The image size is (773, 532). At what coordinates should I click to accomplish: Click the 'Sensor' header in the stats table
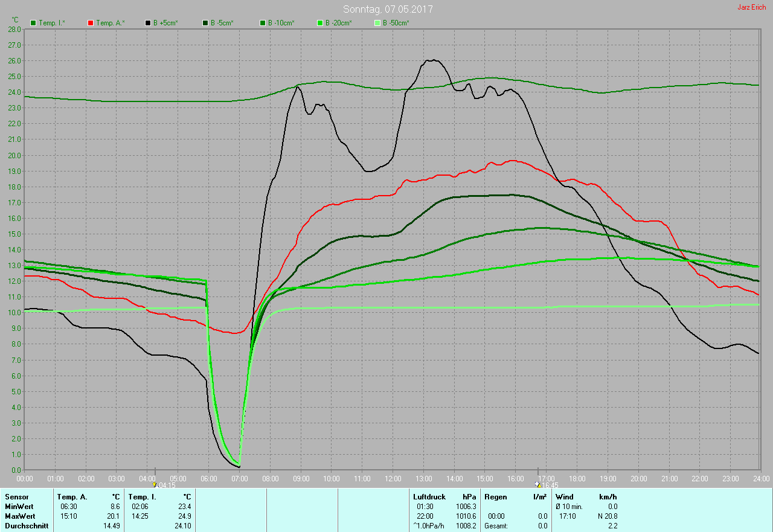pos(16,497)
